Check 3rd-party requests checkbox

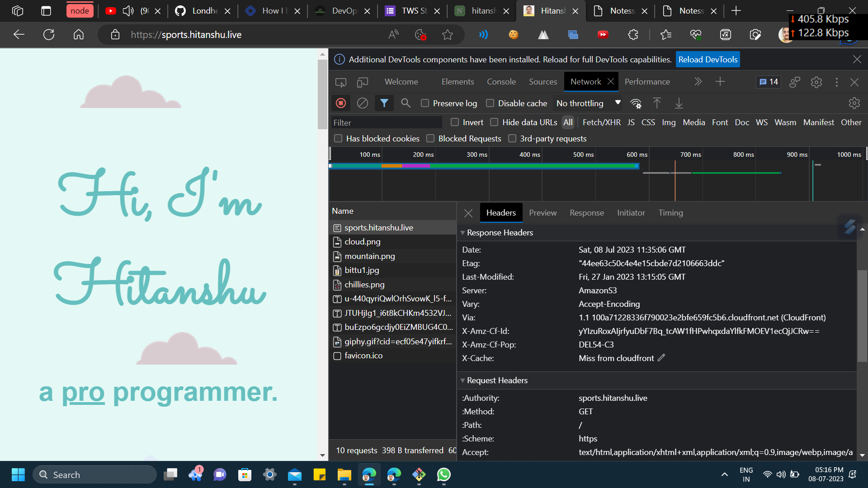tap(512, 138)
